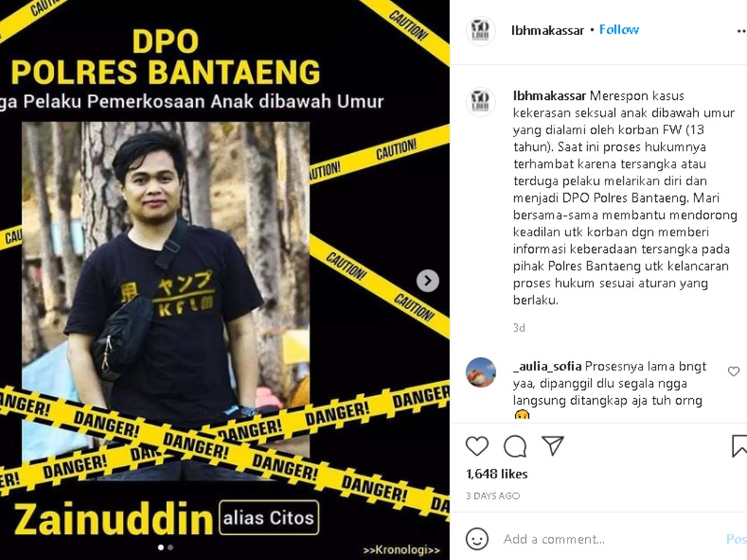Open the comment speech bubble icon
This screenshot has height=560, width=747.
515,446
